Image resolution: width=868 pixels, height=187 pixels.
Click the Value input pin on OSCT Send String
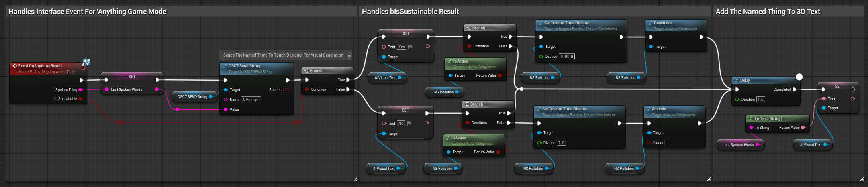coord(225,110)
